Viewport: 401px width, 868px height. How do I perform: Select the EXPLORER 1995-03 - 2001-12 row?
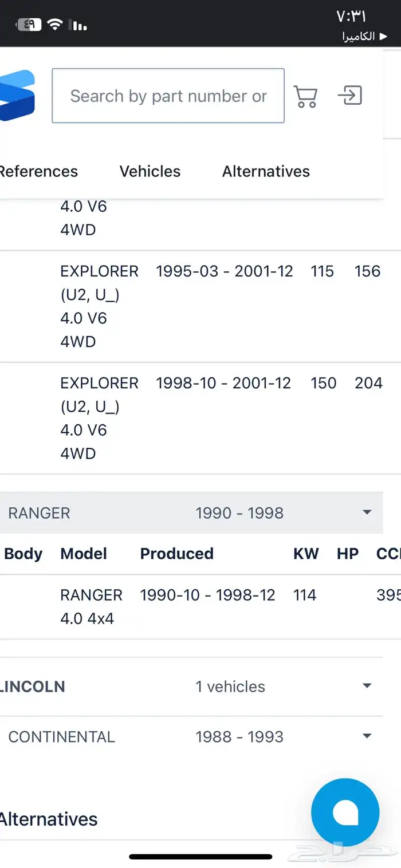coord(191,306)
